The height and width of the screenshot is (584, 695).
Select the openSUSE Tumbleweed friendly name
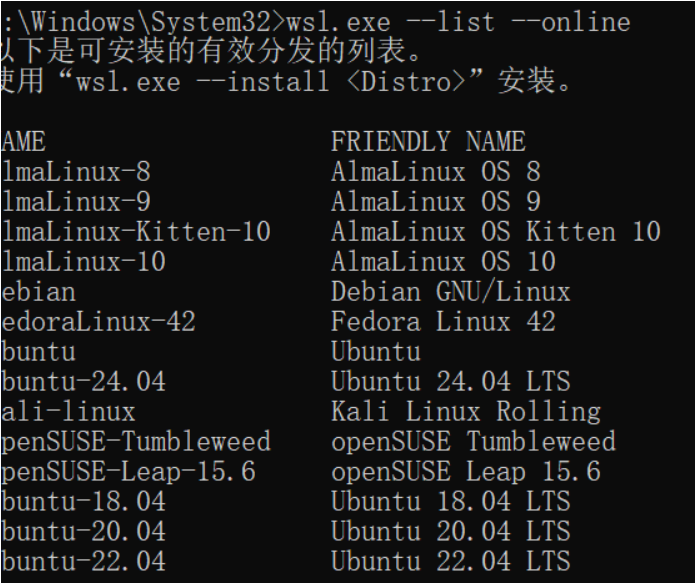coord(473,441)
